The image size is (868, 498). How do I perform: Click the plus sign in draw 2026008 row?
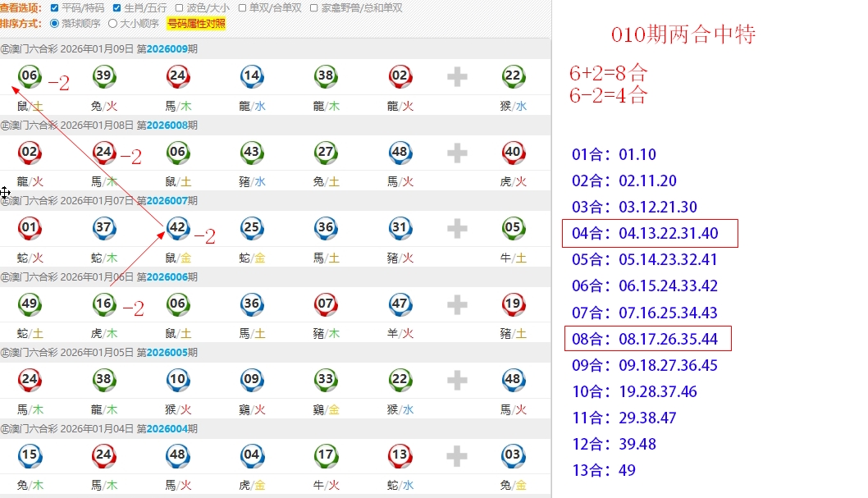coord(457,153)
